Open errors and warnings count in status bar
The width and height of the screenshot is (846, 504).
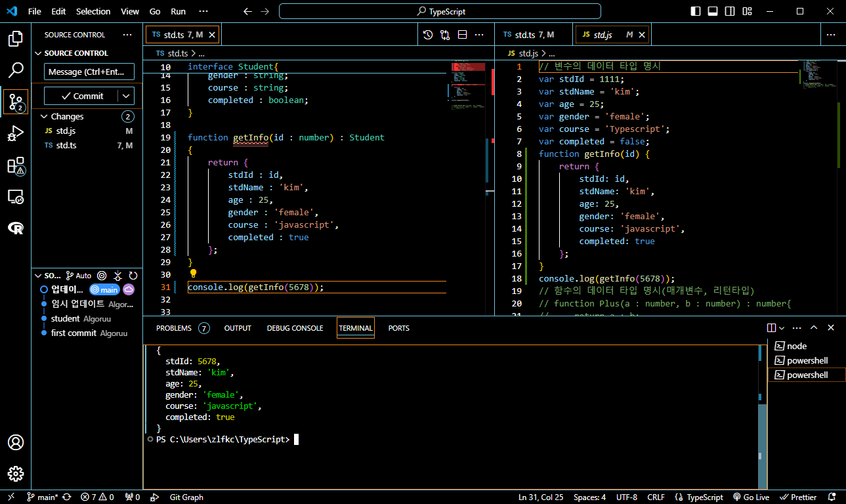(97, 497)
